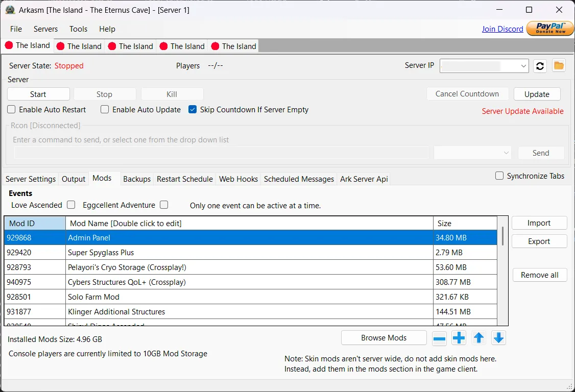575x392 pixels.
Task: Click the Import mods button
Action: (539, 223)
